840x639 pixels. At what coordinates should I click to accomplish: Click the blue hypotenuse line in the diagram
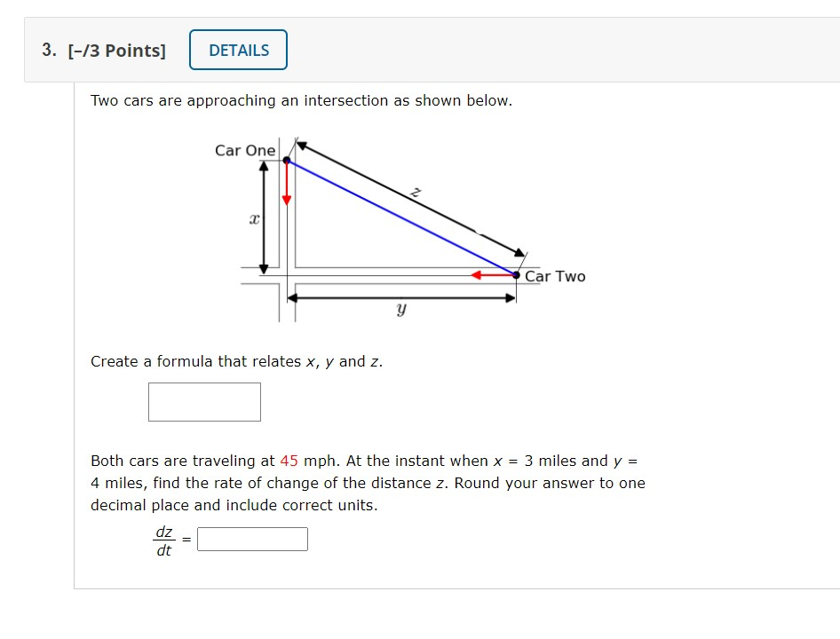tap(400, 217)
